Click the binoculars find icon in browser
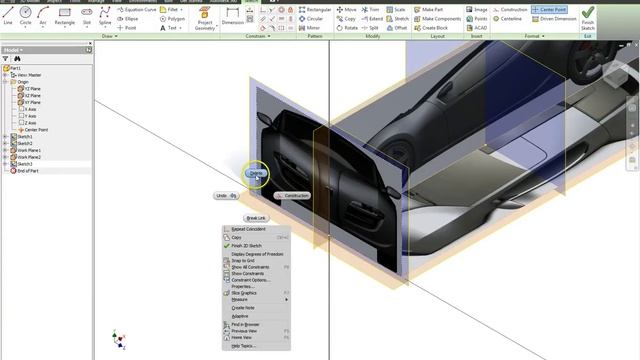This screenshot has width=640, height=360. point(17,59)
